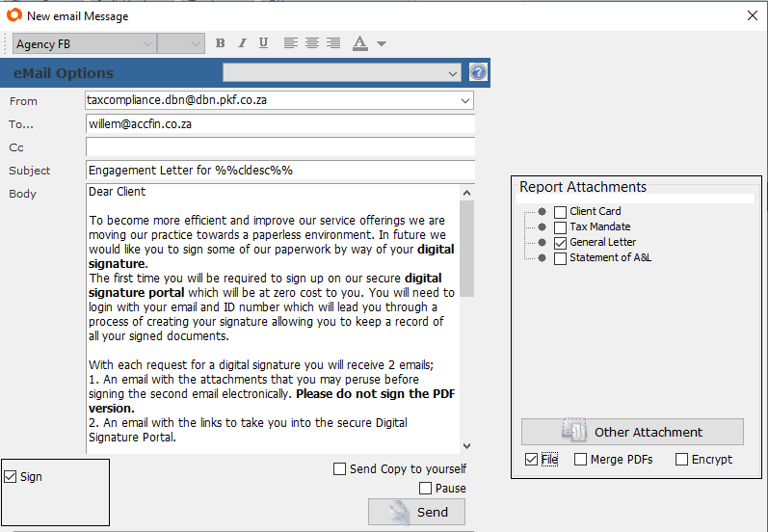
Task: Open font color dropdown arrow
Action: pos(382,44)
